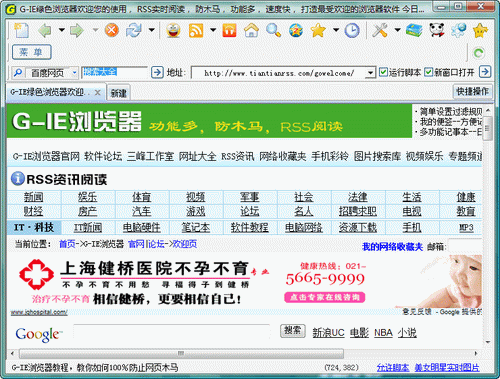This screenshot has height=379, width=500.
Task: Expand the back button history dropdown arrow
Action: (62, 30)
